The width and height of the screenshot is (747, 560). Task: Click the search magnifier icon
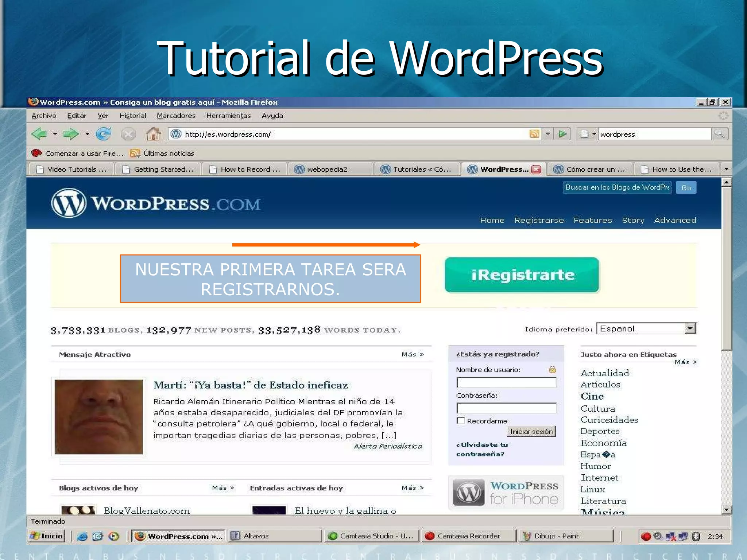[720, 134]
